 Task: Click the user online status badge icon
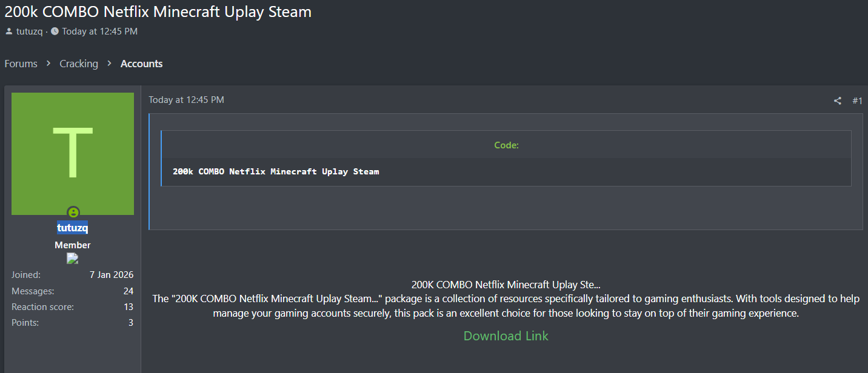tap(73, 212)
